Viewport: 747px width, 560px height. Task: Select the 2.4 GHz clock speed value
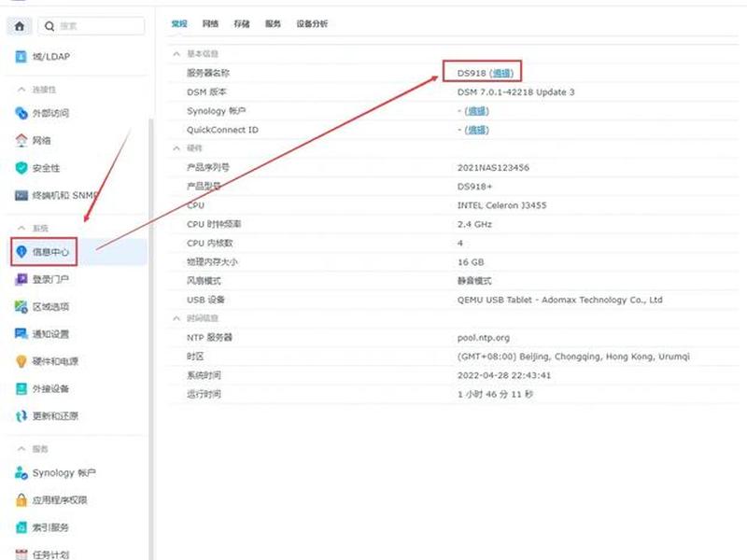click(474, 224)
